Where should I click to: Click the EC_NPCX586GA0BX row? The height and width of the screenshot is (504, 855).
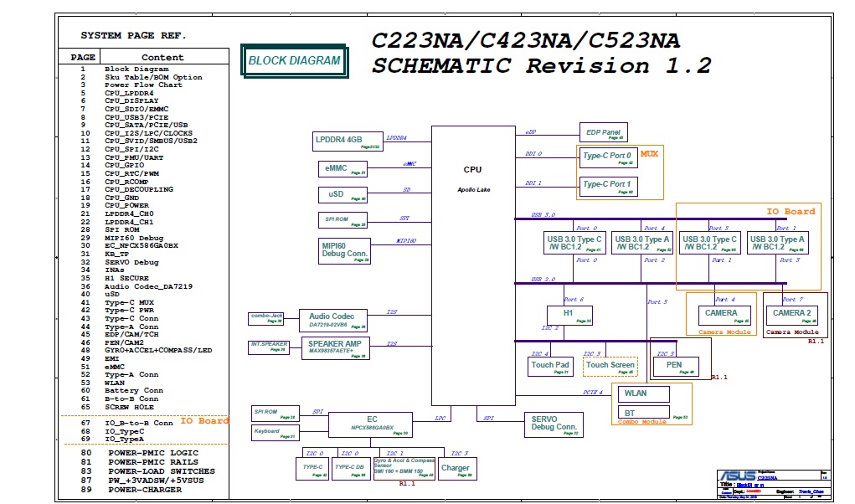click(x=142, y=246)
